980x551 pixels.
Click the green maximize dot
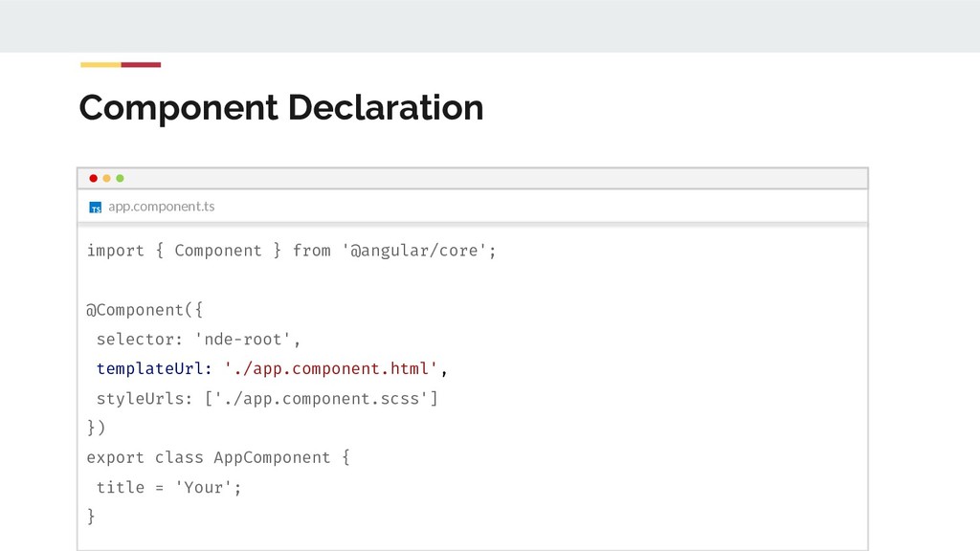[x=120, y=178]
